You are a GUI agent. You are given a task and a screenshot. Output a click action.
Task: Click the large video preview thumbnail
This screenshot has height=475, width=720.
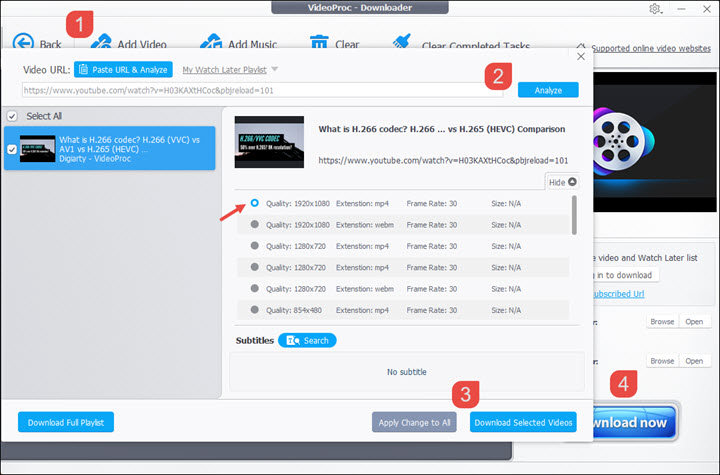(x=269, y=142)
